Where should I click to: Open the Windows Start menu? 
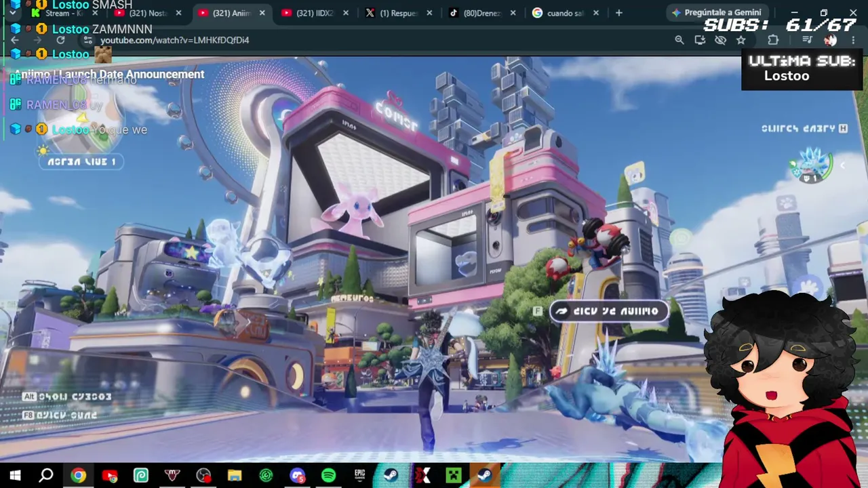coord(15,476)
